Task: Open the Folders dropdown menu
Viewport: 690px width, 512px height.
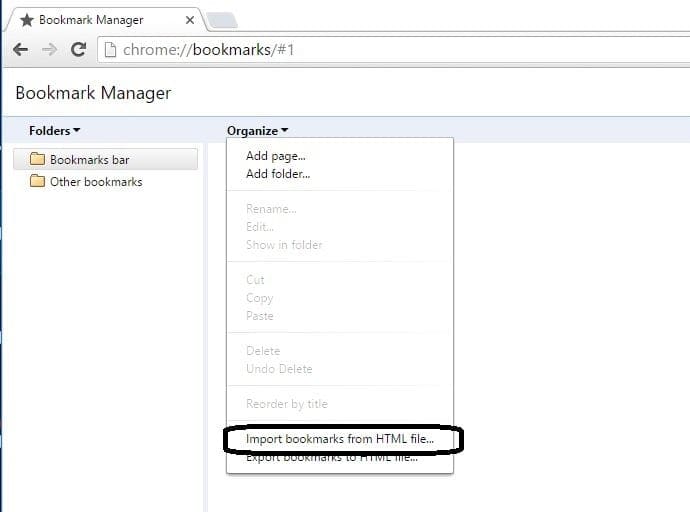Action: [54, 130]
